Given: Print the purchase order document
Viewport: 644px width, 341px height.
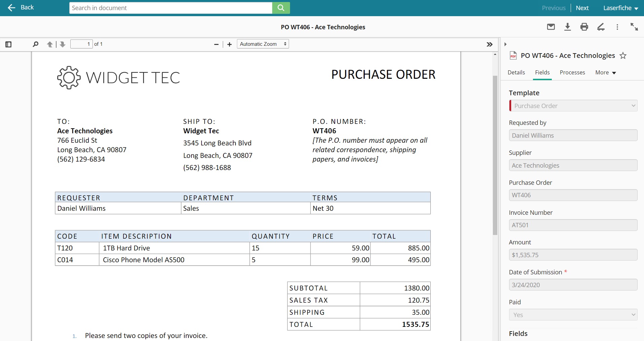Looking at the screenshot, I should point(584,27).
